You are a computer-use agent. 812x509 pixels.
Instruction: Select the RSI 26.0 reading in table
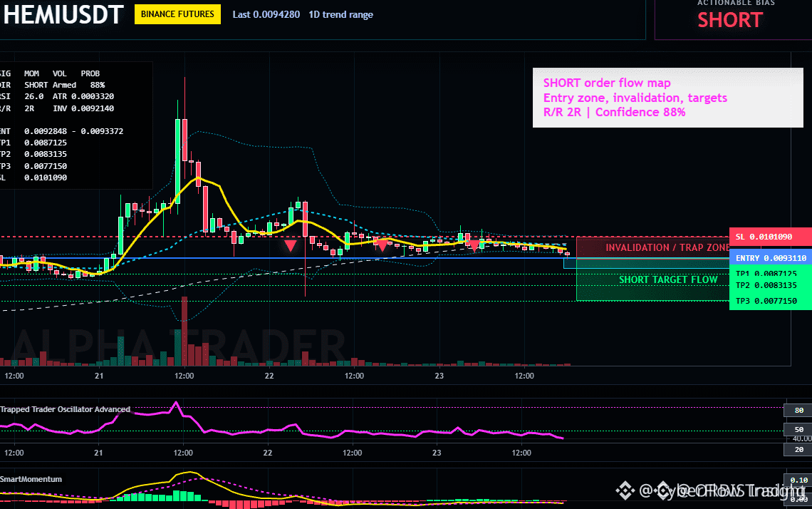22,96
